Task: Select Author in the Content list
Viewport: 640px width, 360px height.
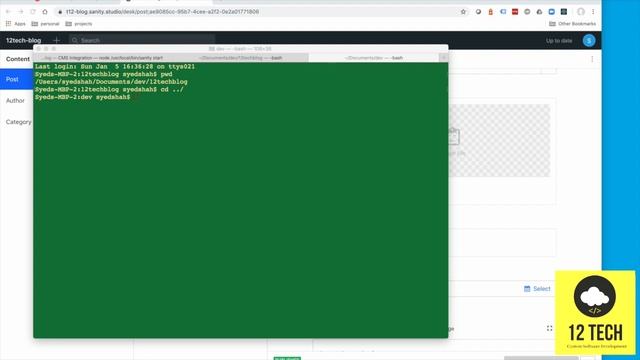Action: tap(16, 100)
